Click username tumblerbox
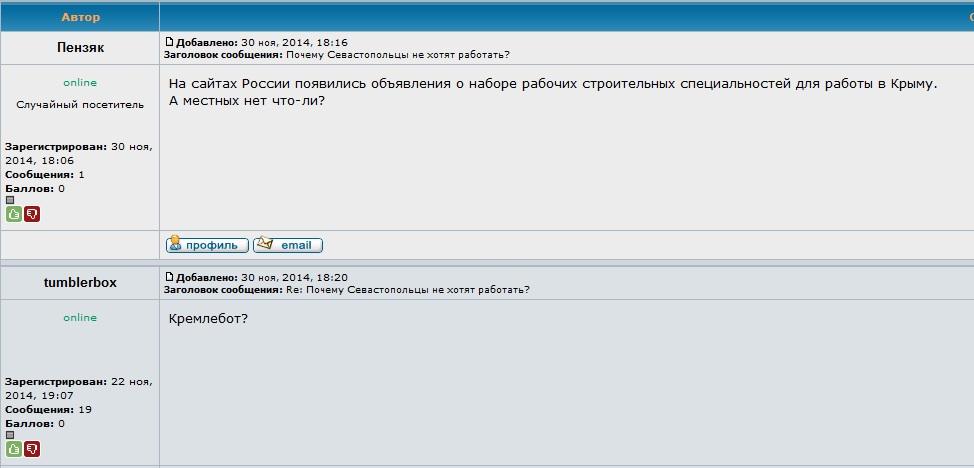This screenshot has width=974, height=468. [x=80, y=283]
